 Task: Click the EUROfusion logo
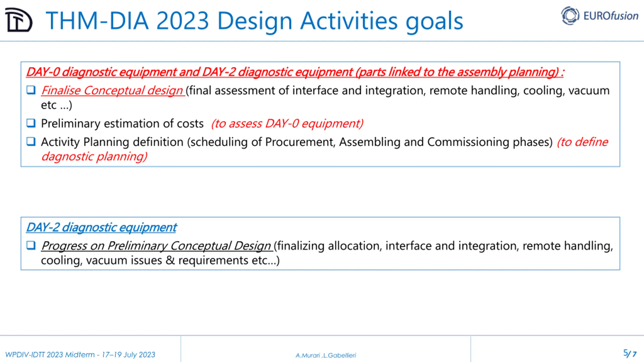600,16
